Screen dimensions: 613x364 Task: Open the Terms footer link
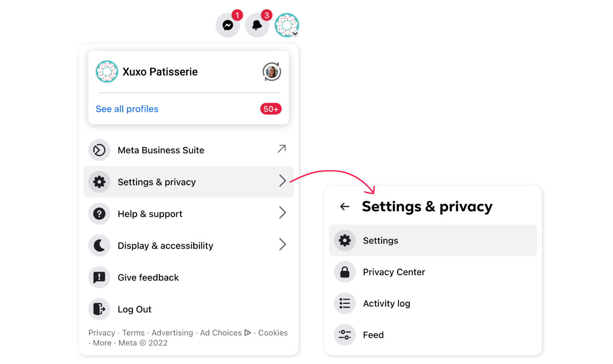[133, 333]
